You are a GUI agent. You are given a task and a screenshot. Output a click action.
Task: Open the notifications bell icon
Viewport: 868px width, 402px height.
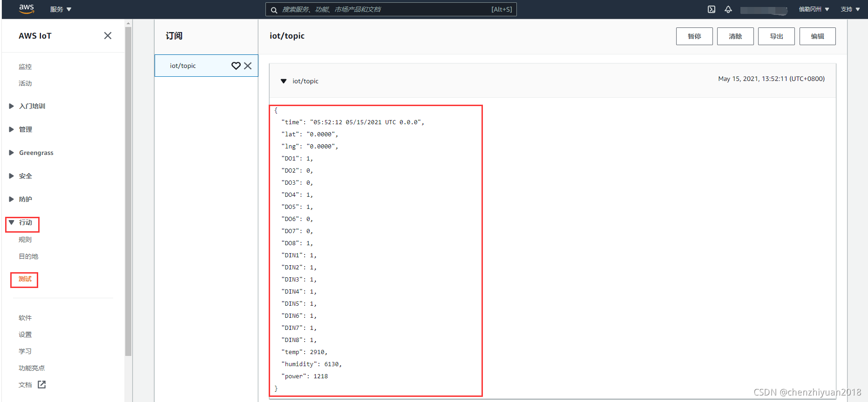[728, 9]
